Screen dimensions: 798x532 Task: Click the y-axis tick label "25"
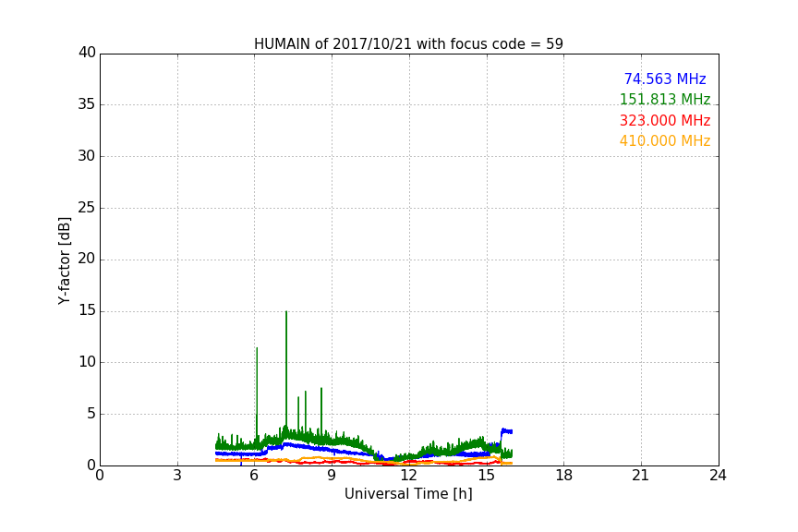point(87,207)
